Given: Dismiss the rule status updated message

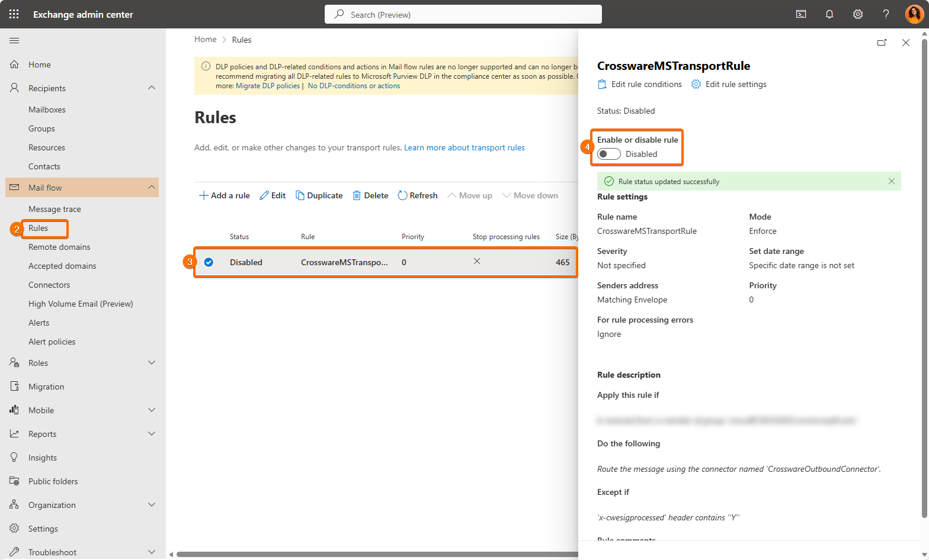Looking at the screenshot, I should tap(891, 181).
